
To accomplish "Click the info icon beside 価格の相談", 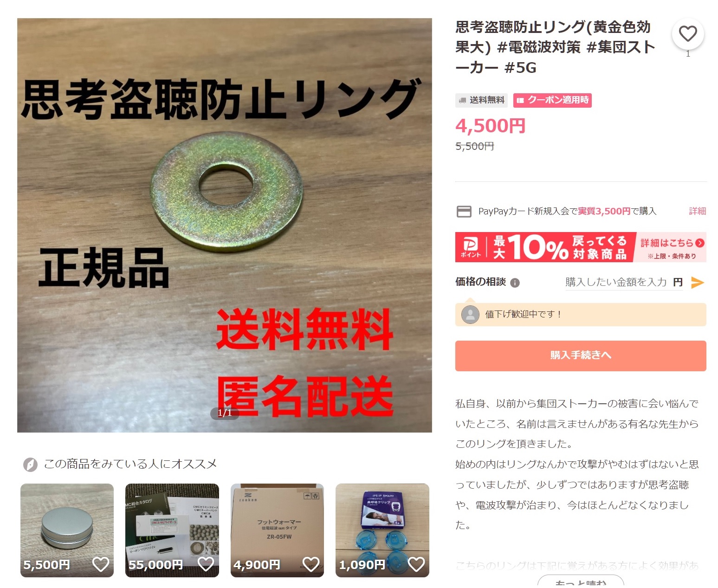I will point(515,283).
